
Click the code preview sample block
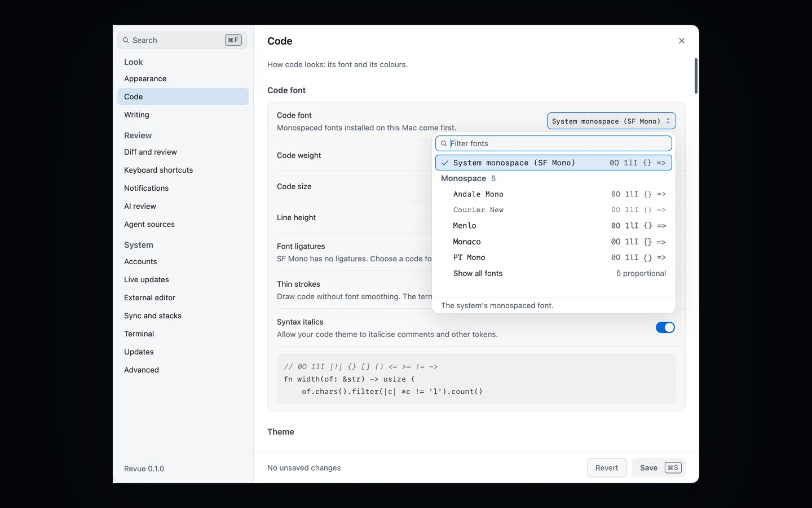point(476,379)
